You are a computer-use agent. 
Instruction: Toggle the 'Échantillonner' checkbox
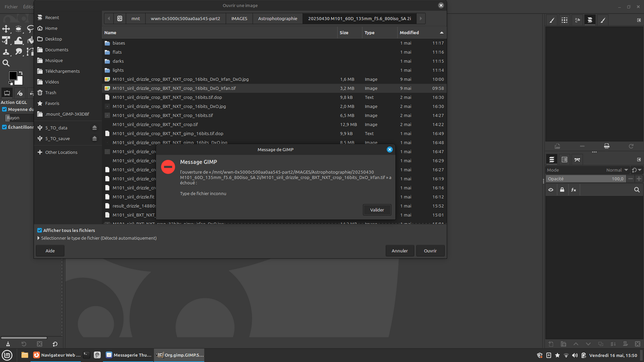[4, 127]
